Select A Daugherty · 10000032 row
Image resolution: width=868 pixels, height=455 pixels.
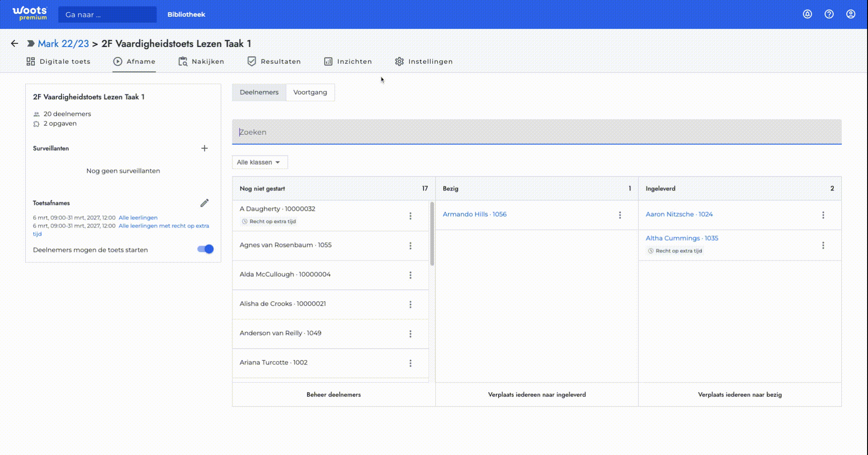click(330, 216)
